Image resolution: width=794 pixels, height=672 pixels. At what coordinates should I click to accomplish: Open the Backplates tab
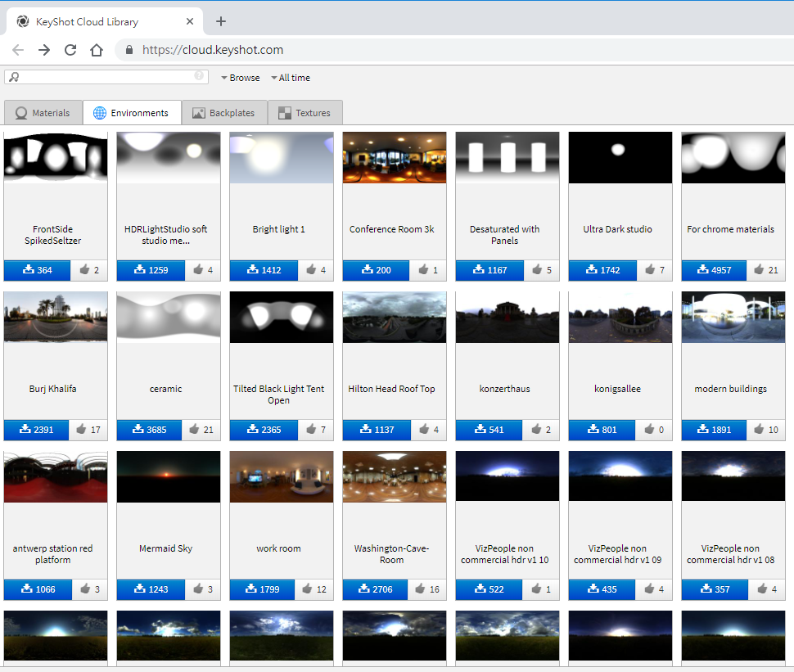click(x=224, y=112)
